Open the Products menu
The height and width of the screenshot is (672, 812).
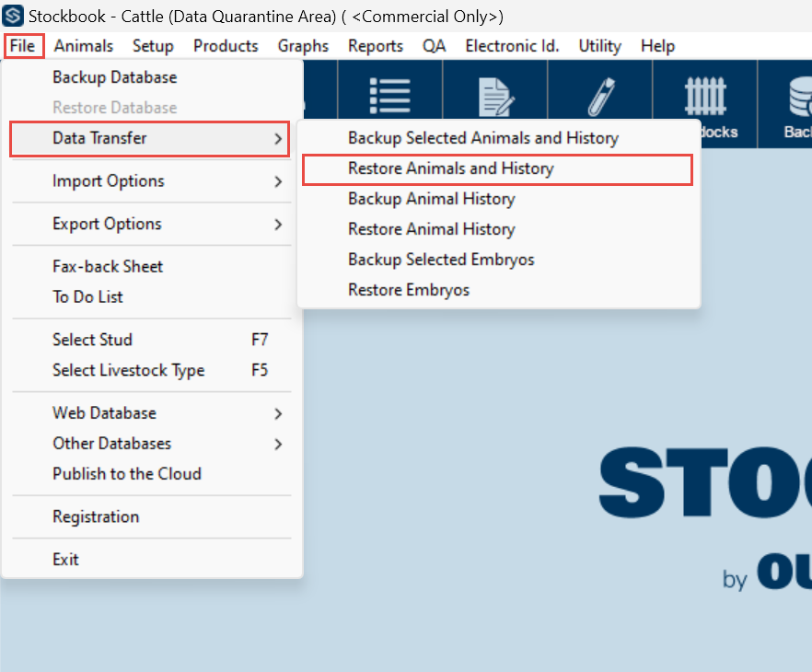click(x=226, y=46)
